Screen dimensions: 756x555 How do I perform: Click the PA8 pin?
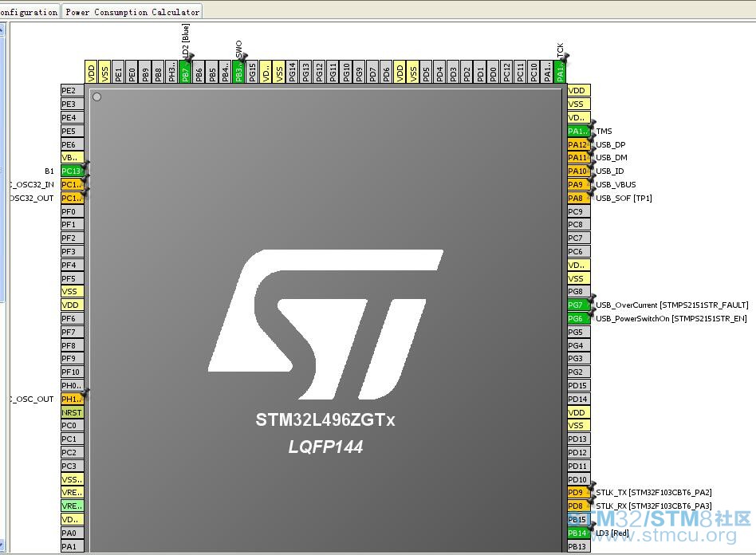[x=578, y=198]
